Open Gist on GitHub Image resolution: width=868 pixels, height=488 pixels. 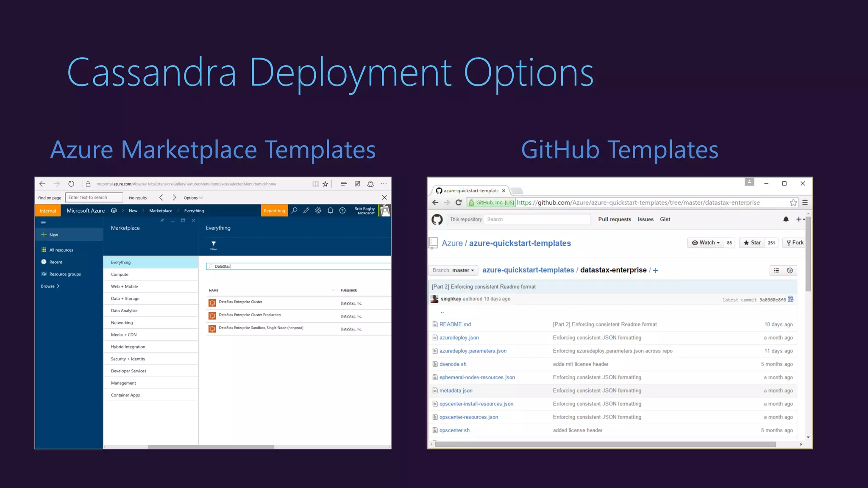[665, 219]
